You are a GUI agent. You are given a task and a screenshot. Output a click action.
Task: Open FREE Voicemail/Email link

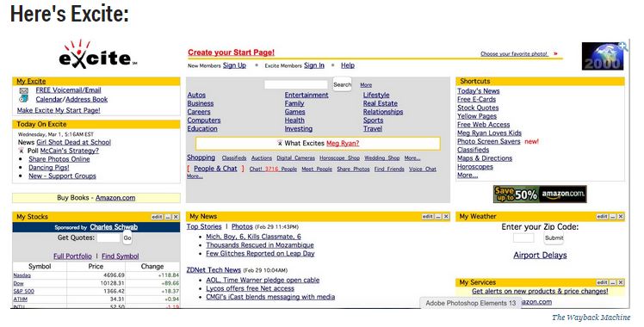coord(68,90)
